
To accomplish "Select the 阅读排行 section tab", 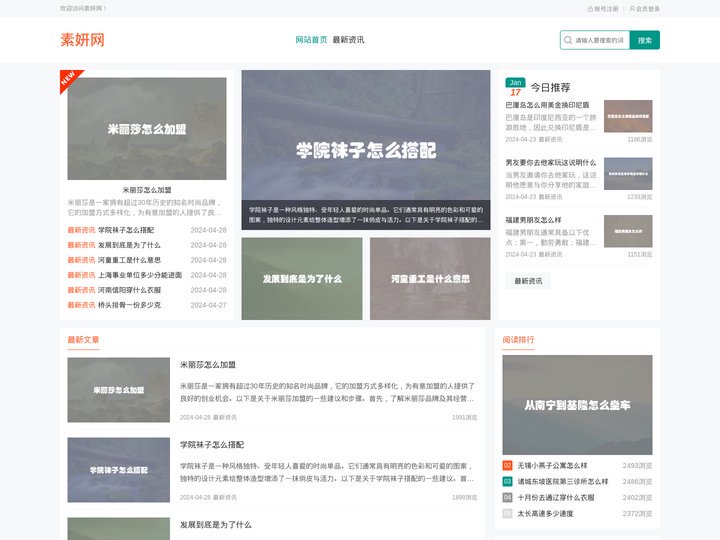I will click(518, 340).
